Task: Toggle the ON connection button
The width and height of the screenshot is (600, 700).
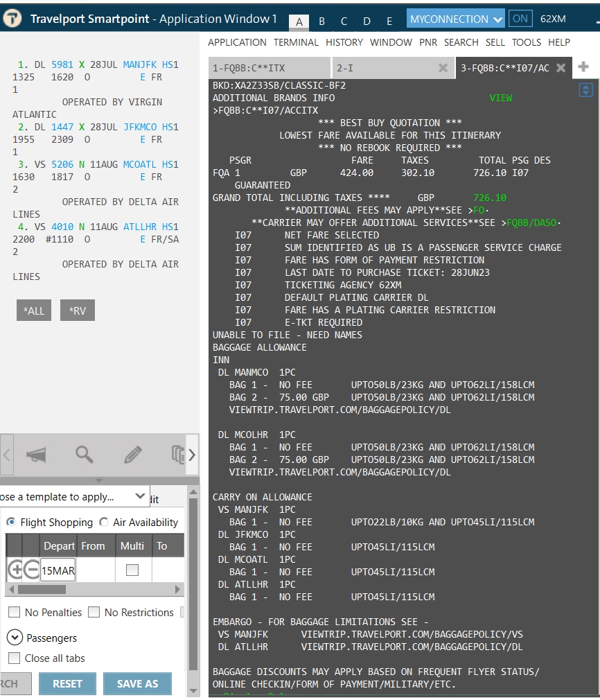Action: [x=520, y=19]
